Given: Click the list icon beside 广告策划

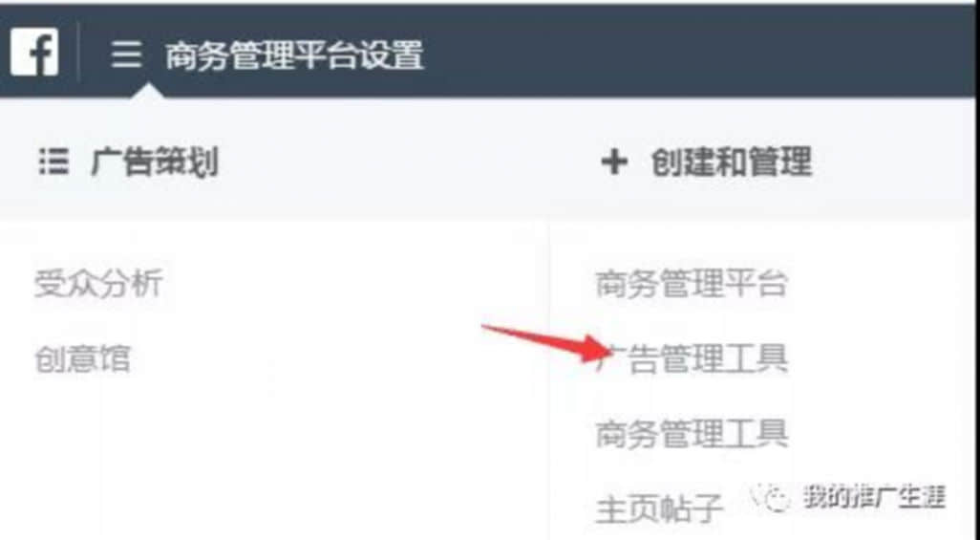Looking at the screenshot, I should click(53, 162).
